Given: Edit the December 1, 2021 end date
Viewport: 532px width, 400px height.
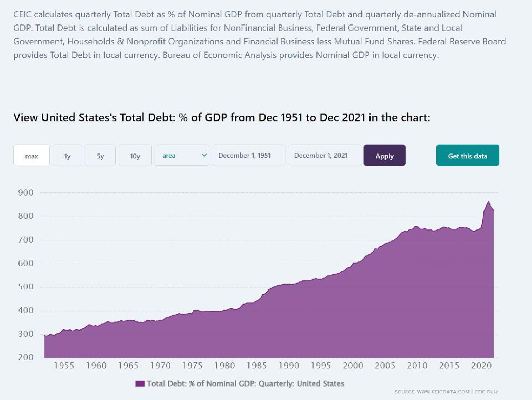Looking at the screenshot, I should click(x=324, y=156).
